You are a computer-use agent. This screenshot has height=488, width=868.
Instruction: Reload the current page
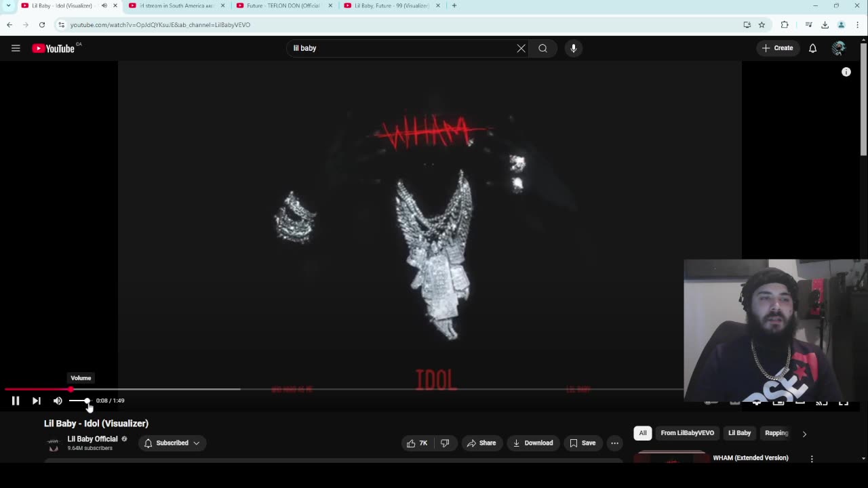point(42,24)
